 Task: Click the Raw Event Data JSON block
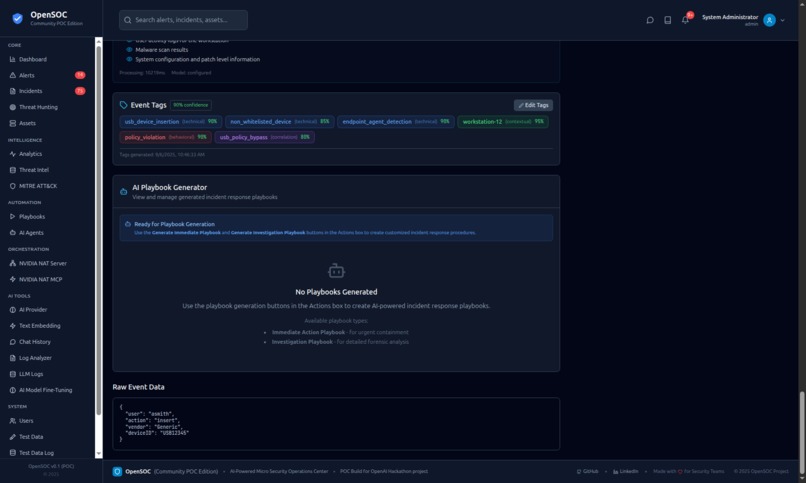coord(336,424)
